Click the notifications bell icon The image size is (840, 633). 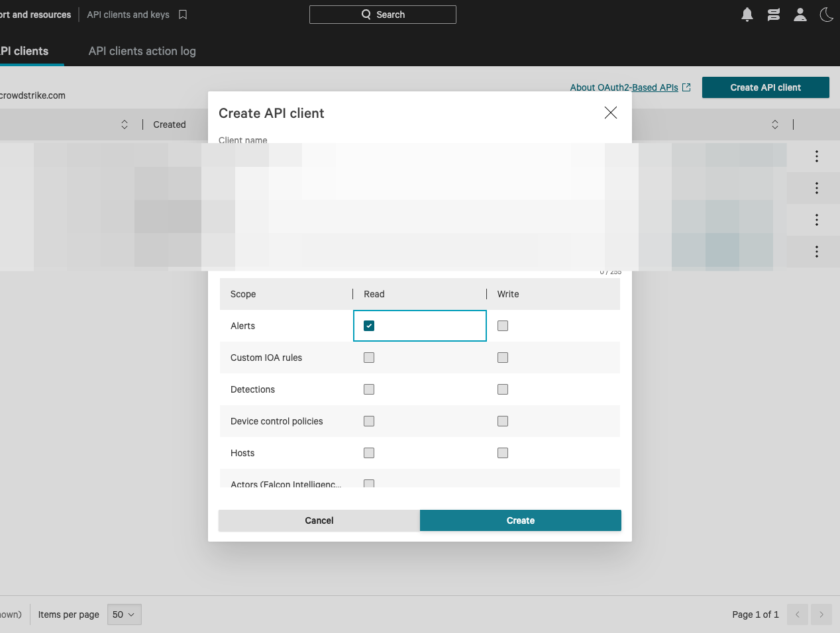(747, 15)
